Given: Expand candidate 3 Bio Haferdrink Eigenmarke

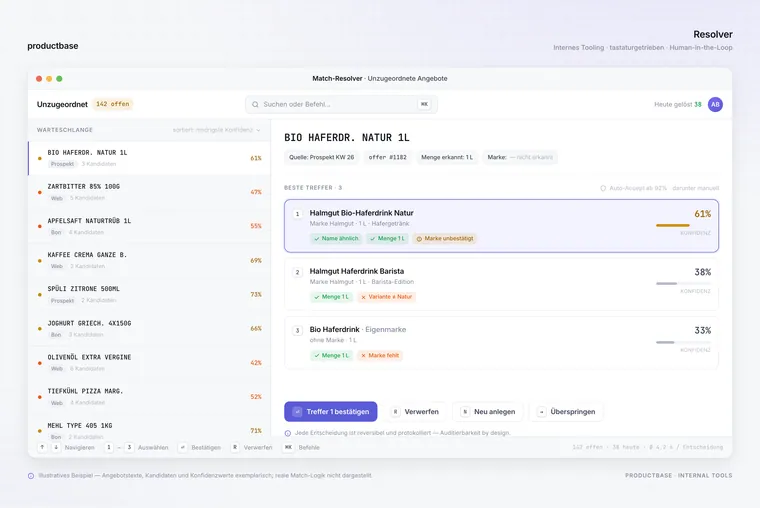Looking at the screenshot, I should pos(501,343).
